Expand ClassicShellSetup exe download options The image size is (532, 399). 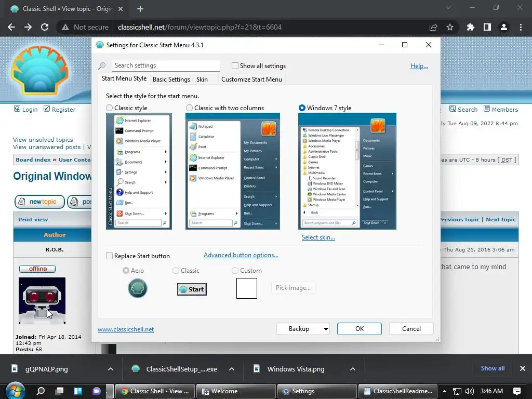[232, 369]
